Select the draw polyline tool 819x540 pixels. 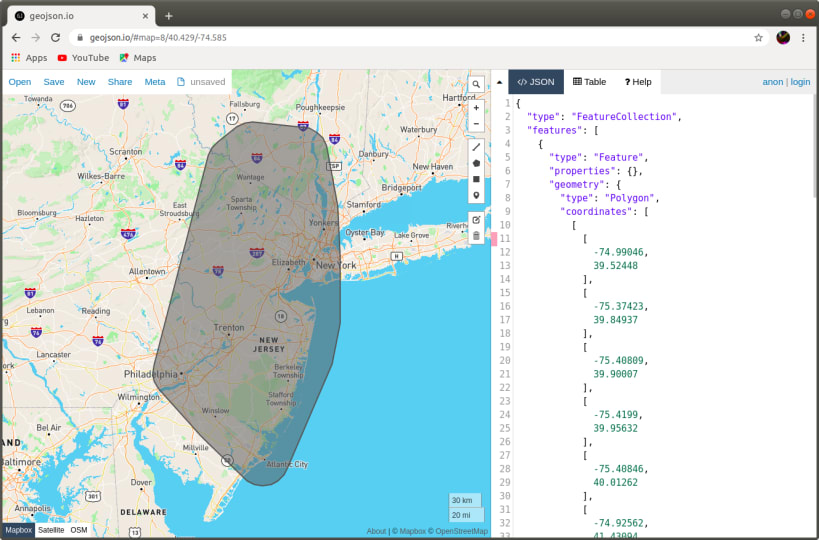click(476, 146)
